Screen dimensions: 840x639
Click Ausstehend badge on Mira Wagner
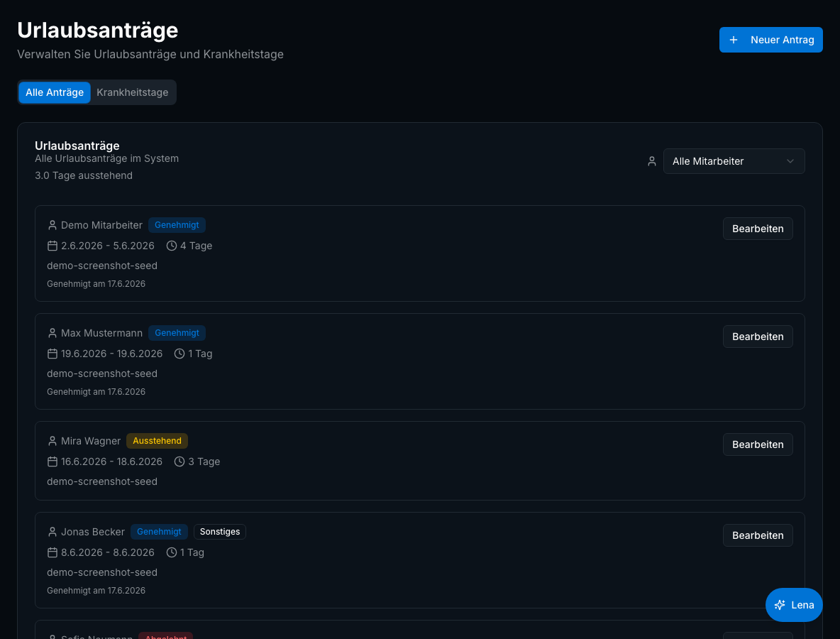[157, 441]
